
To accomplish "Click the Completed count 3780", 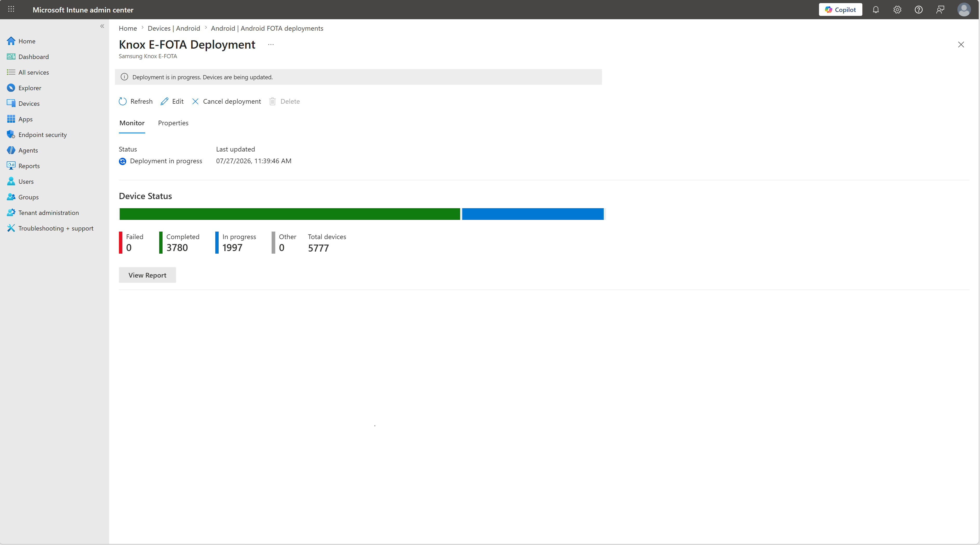I will (x=177, y=248).
